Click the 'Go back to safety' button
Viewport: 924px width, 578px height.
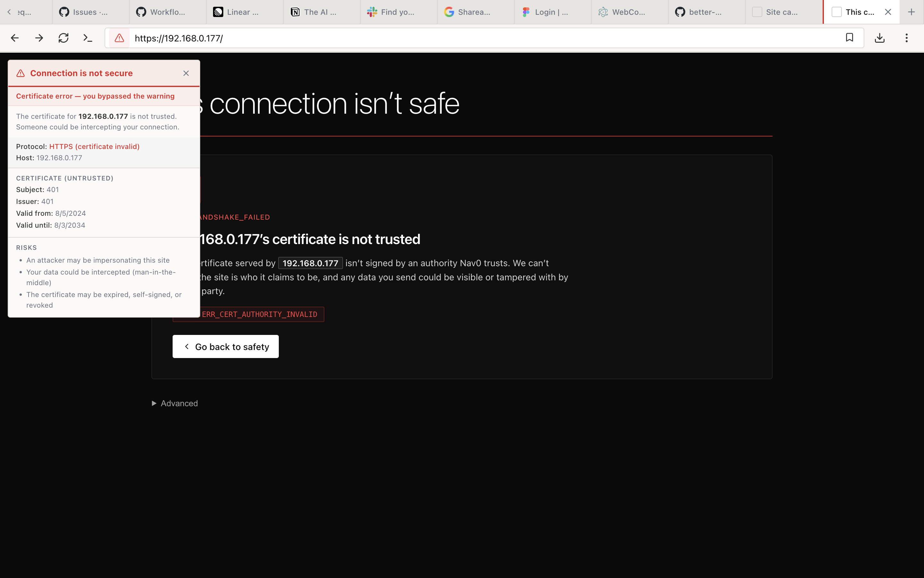coord(226,346)
